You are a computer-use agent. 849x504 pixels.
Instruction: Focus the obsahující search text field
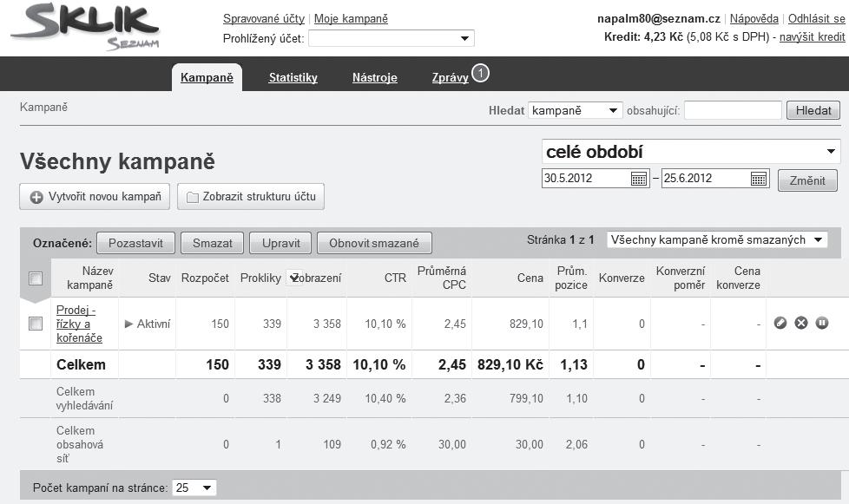click(x=733, y=110)
